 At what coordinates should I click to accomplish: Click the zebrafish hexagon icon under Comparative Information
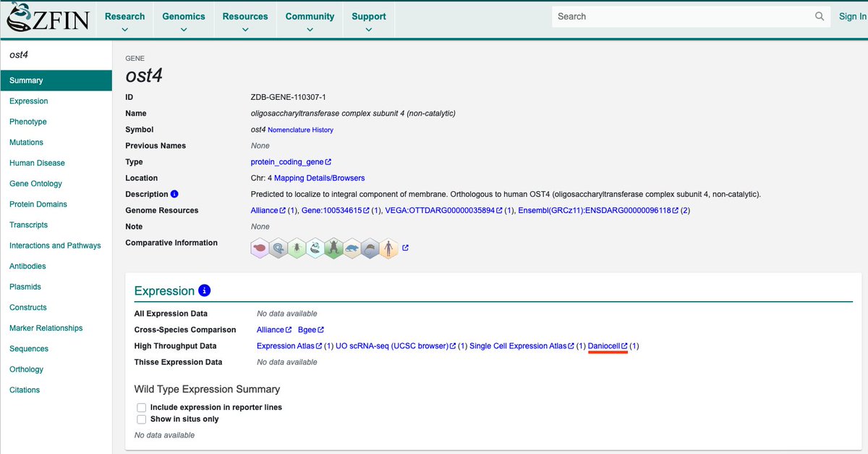(315, 248)
